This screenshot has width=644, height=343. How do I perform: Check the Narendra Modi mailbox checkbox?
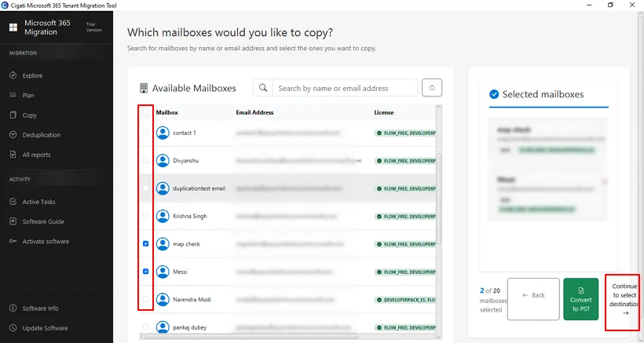(x=146, y=299)
